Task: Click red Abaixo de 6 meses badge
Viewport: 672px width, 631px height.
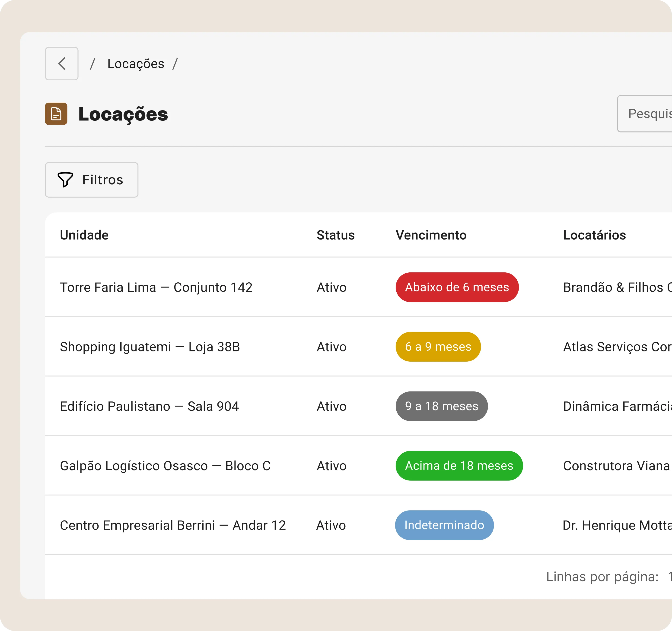Action: 457,287
